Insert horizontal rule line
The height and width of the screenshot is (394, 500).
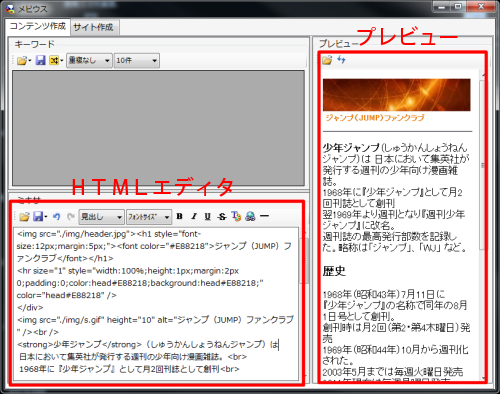264,216
